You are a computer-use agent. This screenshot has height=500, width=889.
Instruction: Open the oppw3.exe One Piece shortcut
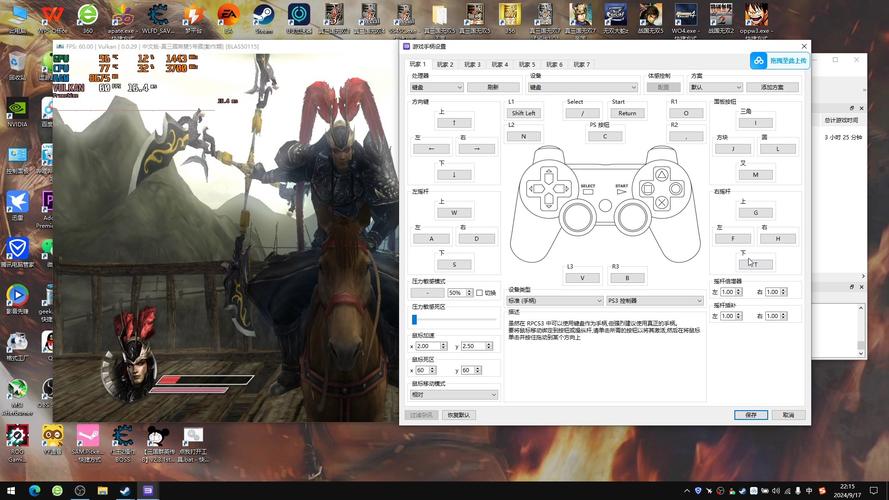coord(755,18)
